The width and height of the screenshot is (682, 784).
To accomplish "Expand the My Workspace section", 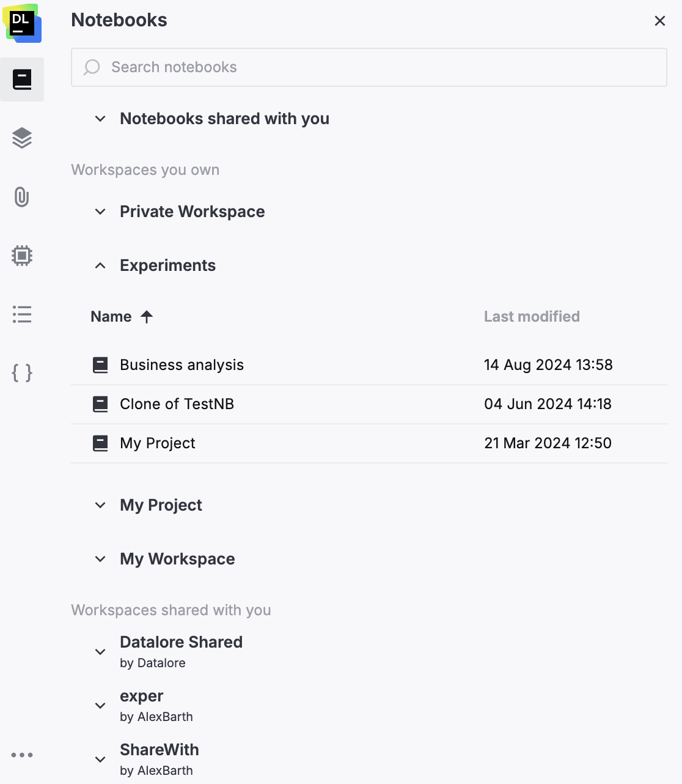I will click(100, 558).
